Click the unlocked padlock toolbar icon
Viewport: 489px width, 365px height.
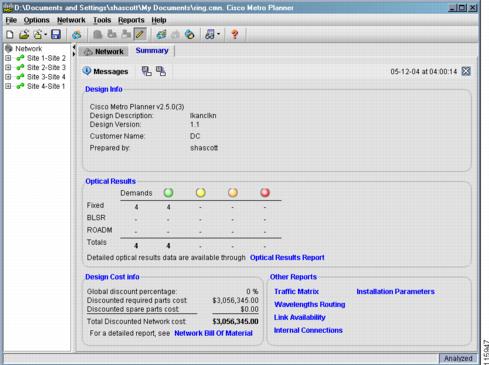[38, 34]
